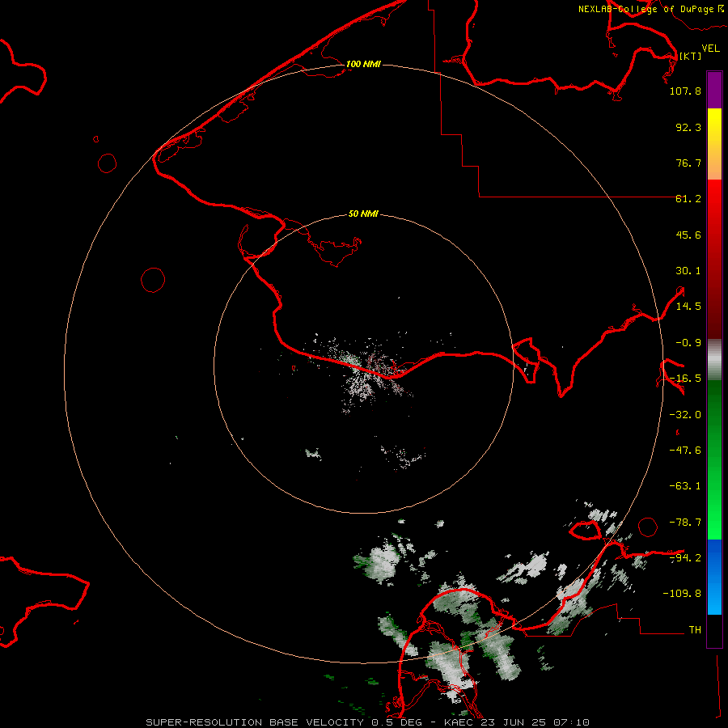Click the 45.6 velocity scale value
Screen dimensions: 728x728
point(688,235)
